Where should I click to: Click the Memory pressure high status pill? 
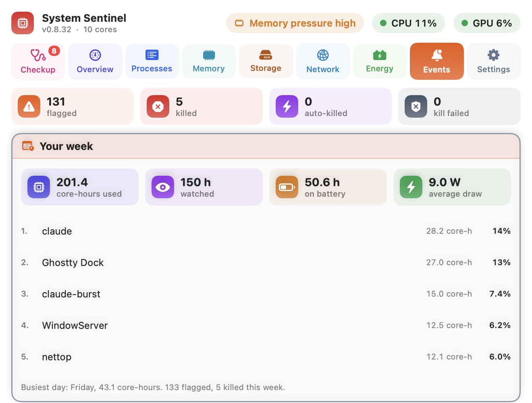pos(295,23)
